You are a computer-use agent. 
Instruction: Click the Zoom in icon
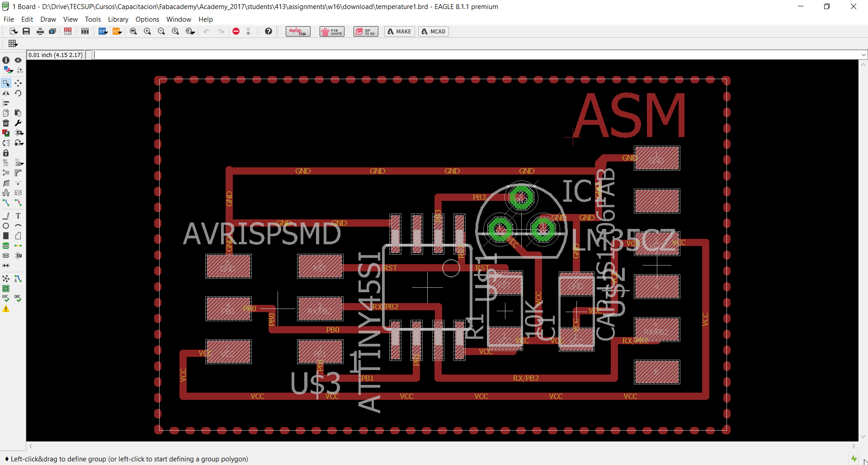(147, 31)
